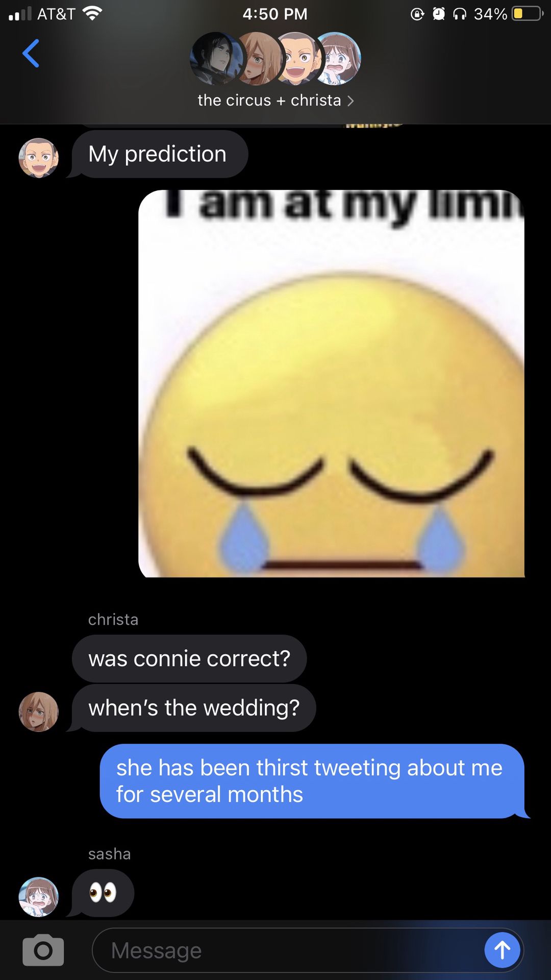Tap the blue send arrow button
Image resolution: width=551 pixels, height=980 pixels.
pyautogui.click(x=502, y=950)
